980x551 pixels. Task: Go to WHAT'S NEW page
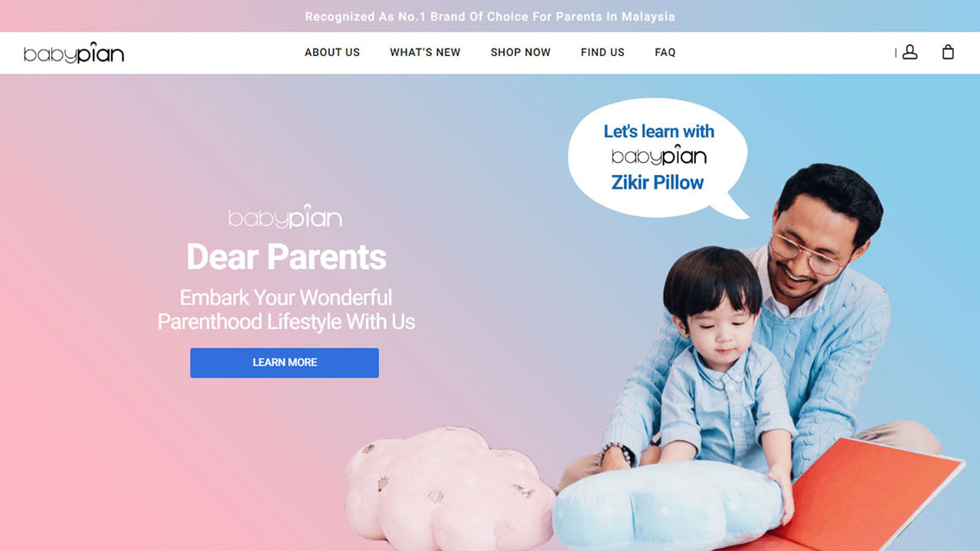pos(425,52)
